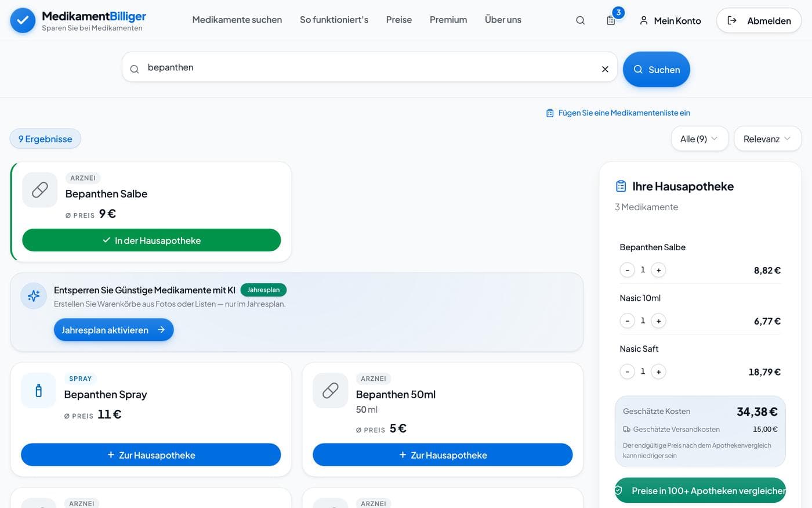Image resolution: width=812 pixels, height=508 pixels.
Task: Open the Über uns page
Action: coord(503,20)
